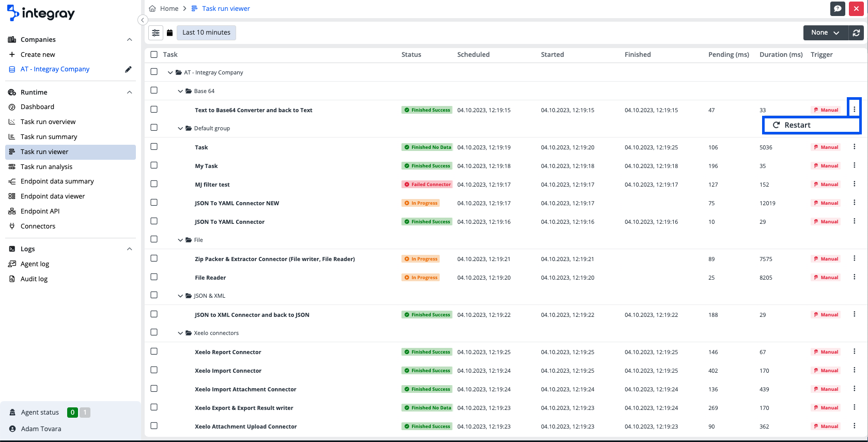Open the None auto-refresh dropdown
868x442 pixels.
(x=825, y=33)
